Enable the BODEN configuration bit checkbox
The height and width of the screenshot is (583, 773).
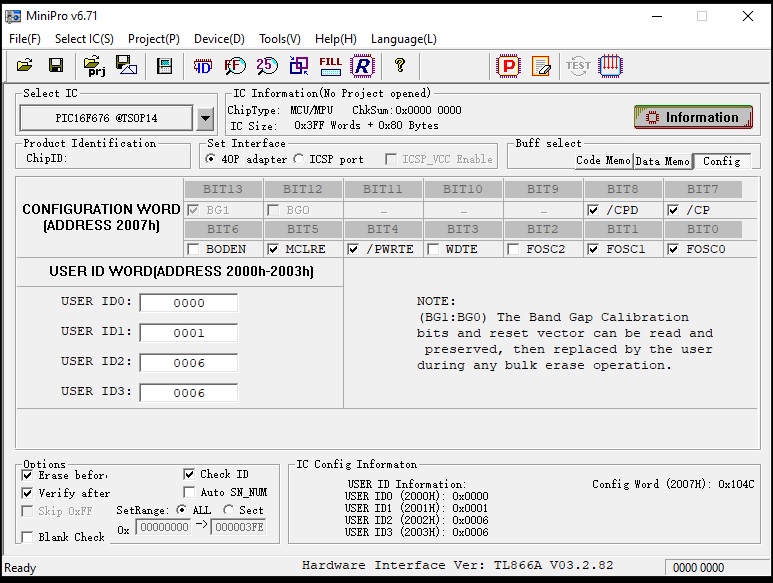pyautogui.click(x=194, y=249)
